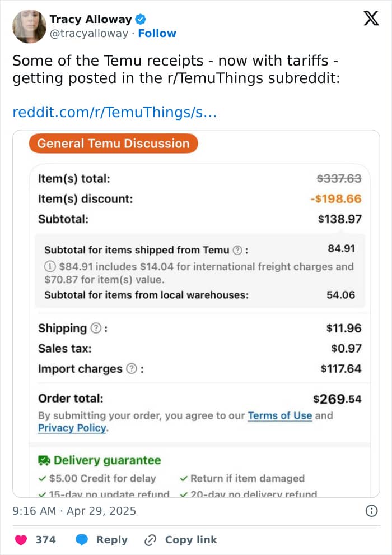Image resolution: width=392 pixels, height=555 pixels.
Task: Like the tweet with heart icon
Action: [21, 540]
